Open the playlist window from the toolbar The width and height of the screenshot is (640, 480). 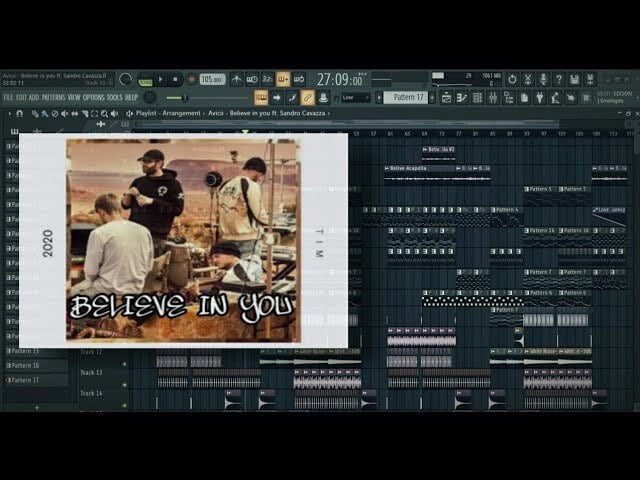[446, 98]
